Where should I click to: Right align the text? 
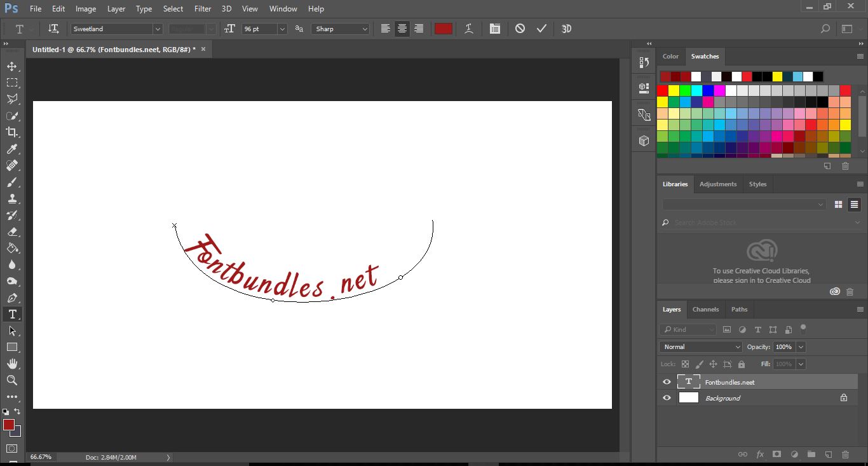click(x=419, y=29)
